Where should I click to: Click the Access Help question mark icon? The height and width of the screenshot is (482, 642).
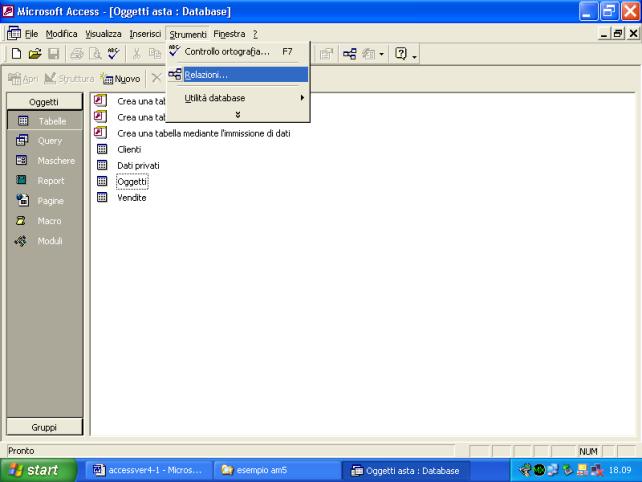point(400,54)
